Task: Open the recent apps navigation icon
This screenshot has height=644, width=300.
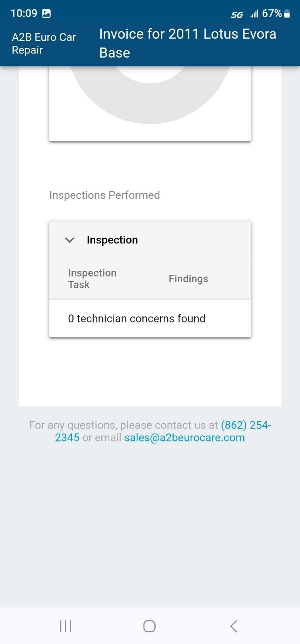Action: click(66, 626)
